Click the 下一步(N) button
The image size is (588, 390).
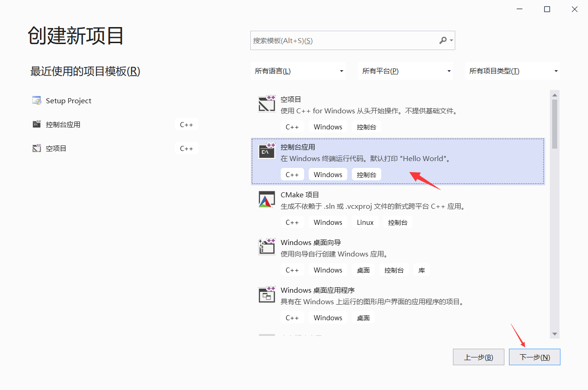pos(535,357)
